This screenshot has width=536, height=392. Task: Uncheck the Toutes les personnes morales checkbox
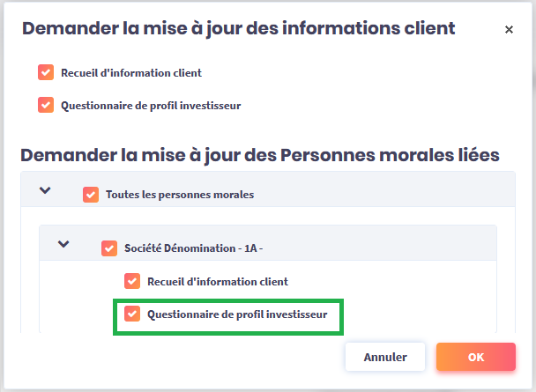click(x=90, y=195)
